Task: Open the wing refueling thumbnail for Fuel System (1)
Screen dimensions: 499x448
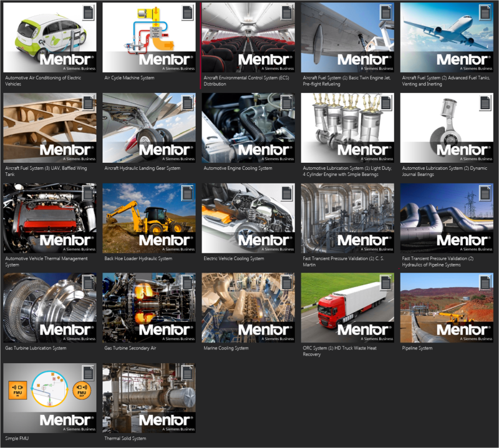Action: pyautogui.click(x=347, y=37)
